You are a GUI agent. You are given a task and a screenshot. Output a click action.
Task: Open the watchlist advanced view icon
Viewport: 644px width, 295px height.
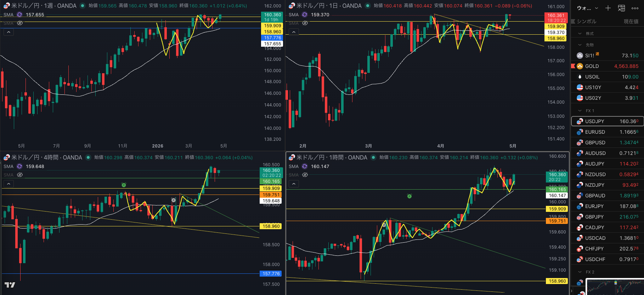tap(621, 8)
